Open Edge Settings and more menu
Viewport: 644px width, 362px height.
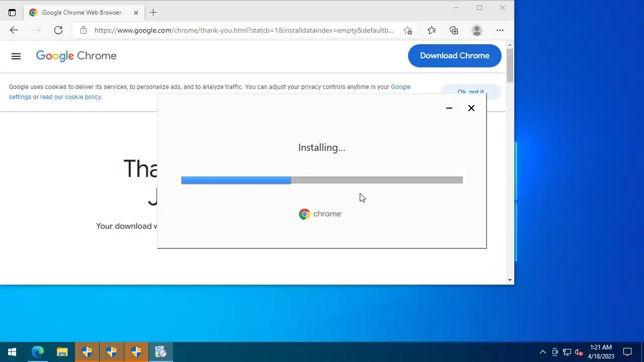pos(500,30)
